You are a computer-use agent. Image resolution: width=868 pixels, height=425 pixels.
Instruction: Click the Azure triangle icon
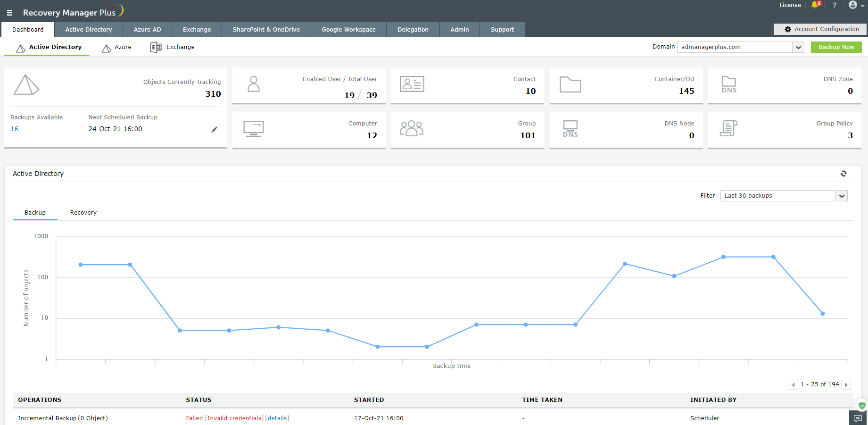106,48
